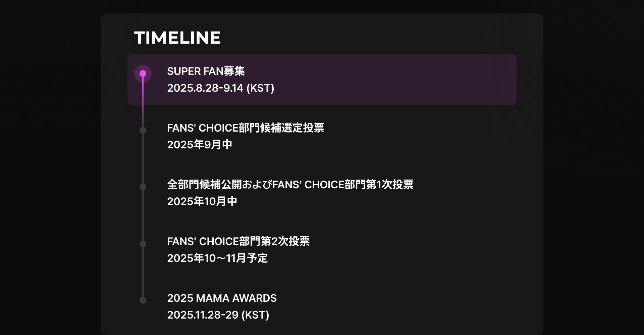Click the 2025.8.28-9.14 (KST) date
This screenshot has width=644, height=335.
221,88
